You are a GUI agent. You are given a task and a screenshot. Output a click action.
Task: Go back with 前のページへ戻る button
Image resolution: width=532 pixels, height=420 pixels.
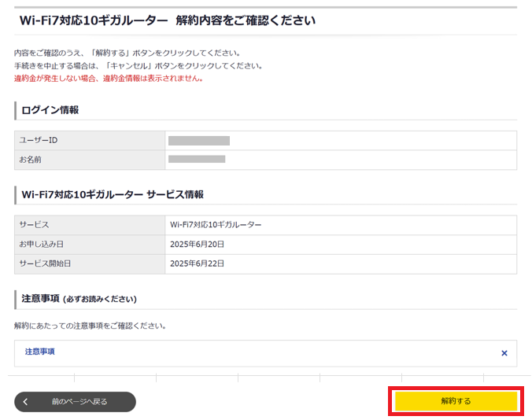(x=79, y=402)
